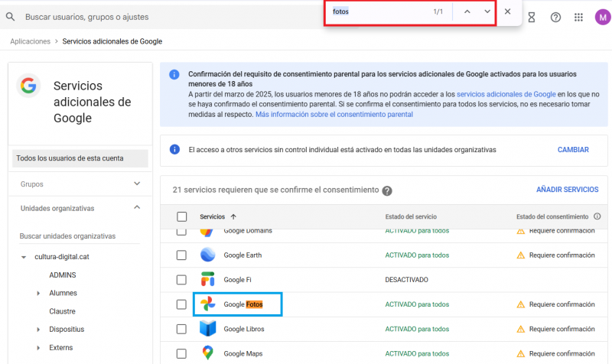Go to next find result
Viewport: 612px width, 364px height.
pyautogui.click(x=487, y=11)
